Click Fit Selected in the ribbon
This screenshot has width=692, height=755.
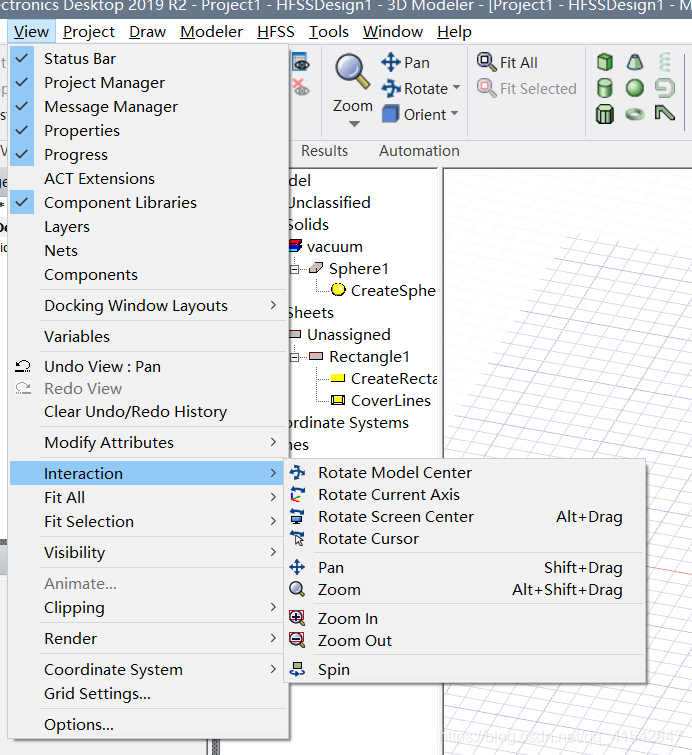coord(526,89)
